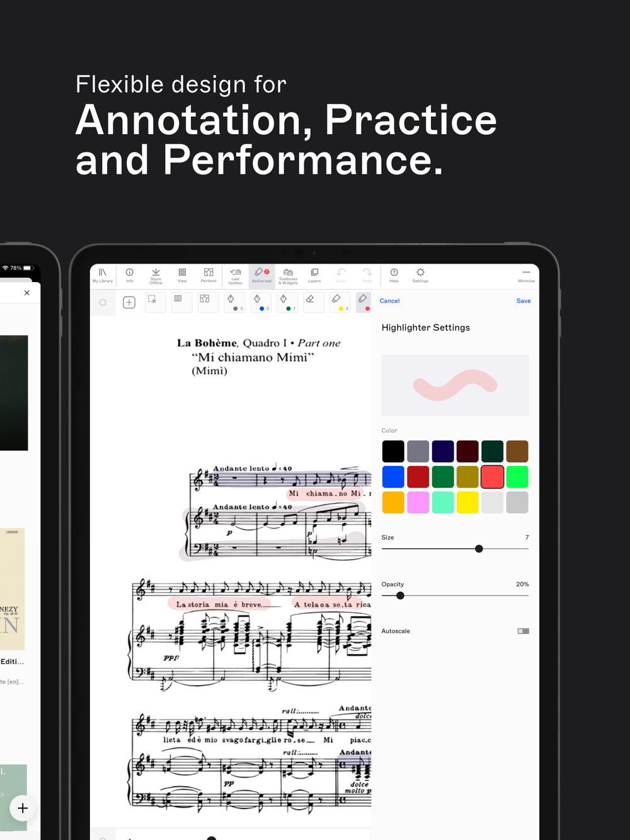Viewport: 630px width, 840px height.
Task: Select the selection marquee tool
Action: [155, 302]
